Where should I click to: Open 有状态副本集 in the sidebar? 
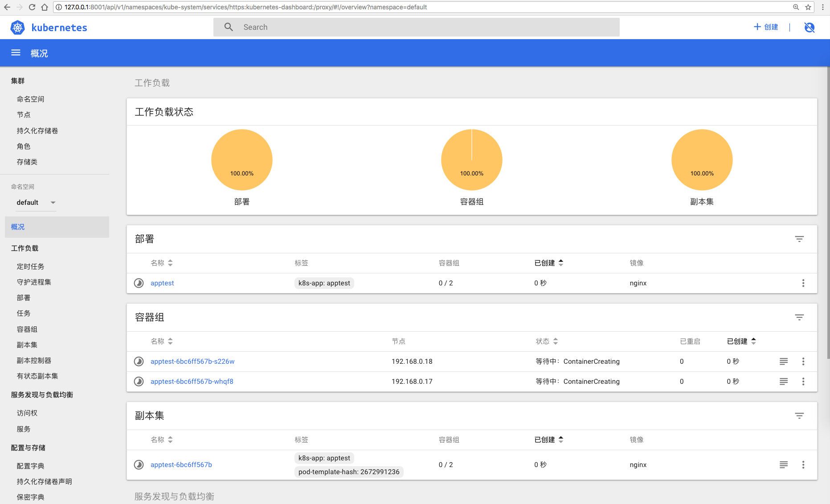(37, 376)
